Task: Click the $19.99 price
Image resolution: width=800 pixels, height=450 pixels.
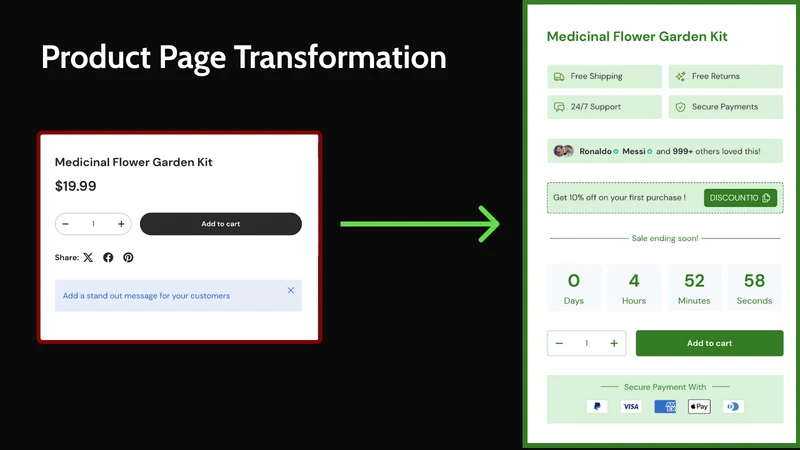Action: 76,186
